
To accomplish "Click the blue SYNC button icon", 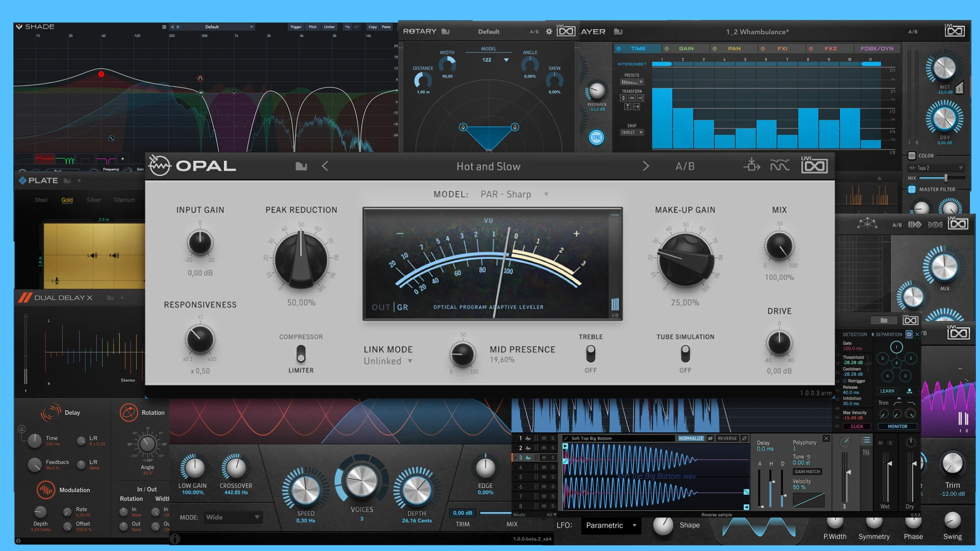I will click(596, 137).
